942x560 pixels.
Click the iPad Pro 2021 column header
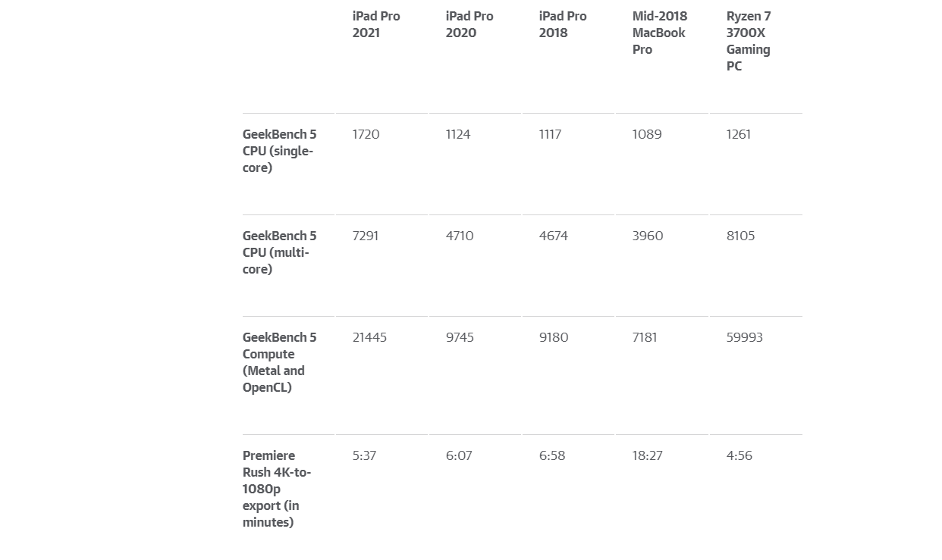[376, 24]
